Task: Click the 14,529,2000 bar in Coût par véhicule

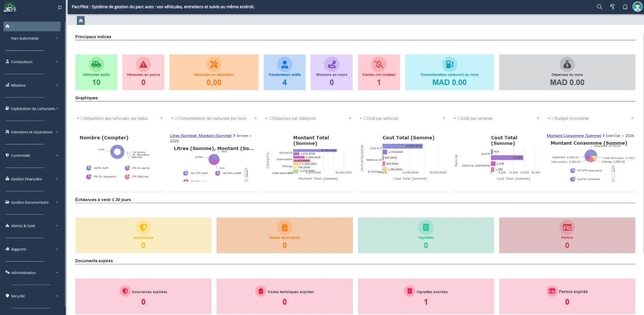Action: (x=402, y=146)
